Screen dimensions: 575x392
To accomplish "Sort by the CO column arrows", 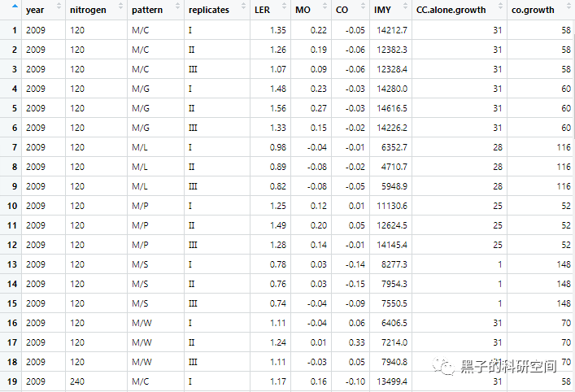I will coord(363,6).
